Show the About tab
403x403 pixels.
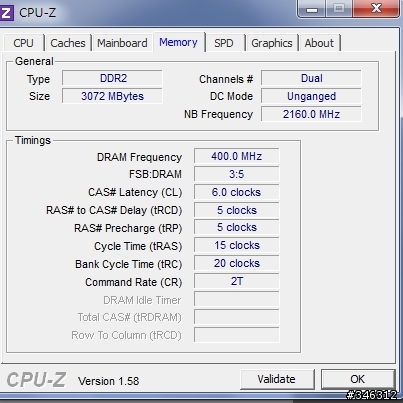(x=319, y=43)
